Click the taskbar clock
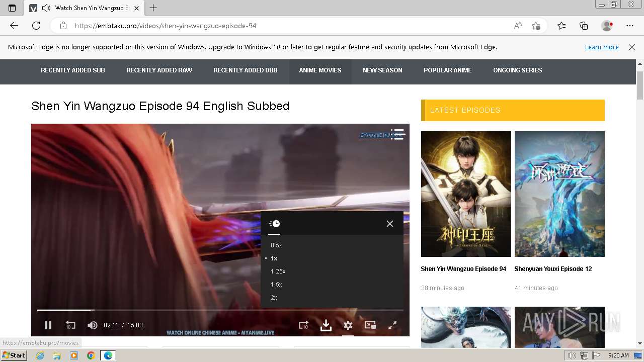This screenshot has width=644, height=362. 618,355
